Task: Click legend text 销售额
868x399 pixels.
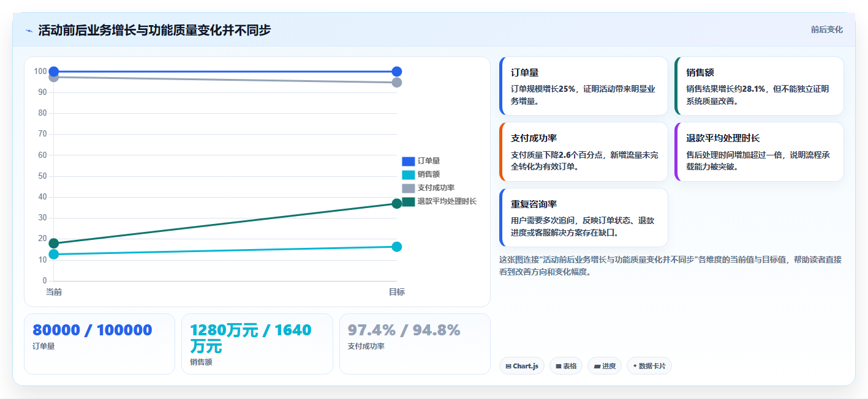Action: click(429, 174)
